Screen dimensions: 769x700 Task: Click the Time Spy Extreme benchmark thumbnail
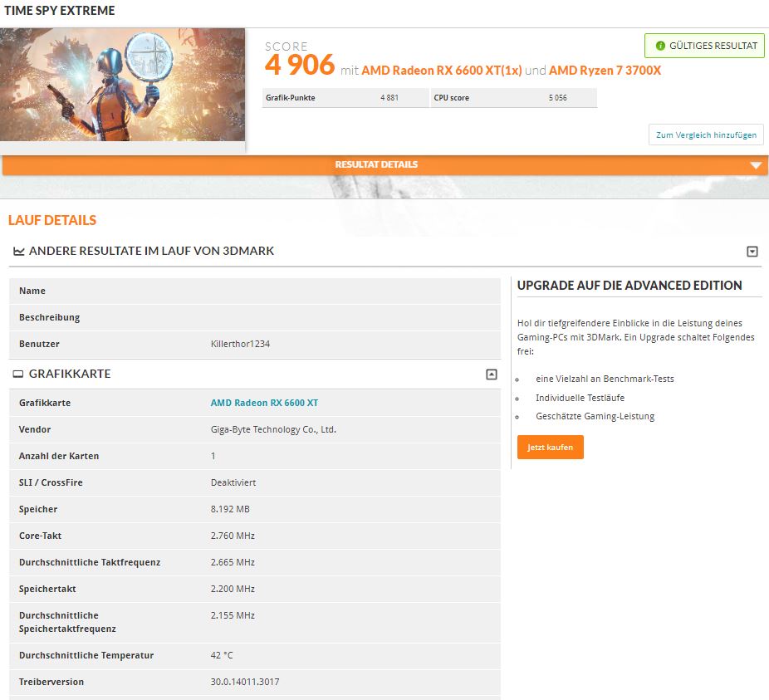pos(122,85)
